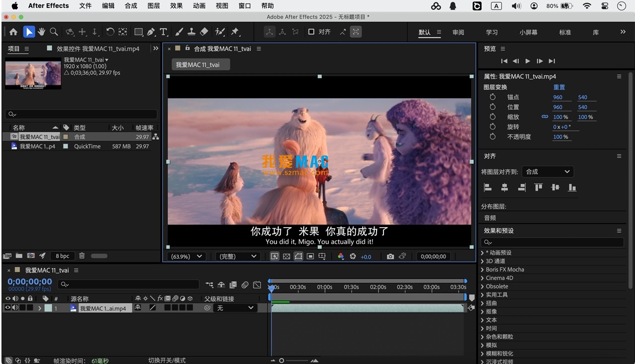Screen dimensions: 635x364
Task: Open the 效果 menu
Action: 177,6
